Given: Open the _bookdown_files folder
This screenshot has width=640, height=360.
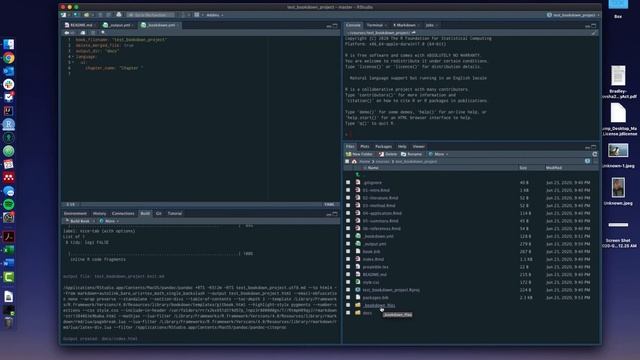Looking at the screenshot, I should (379, 305).
